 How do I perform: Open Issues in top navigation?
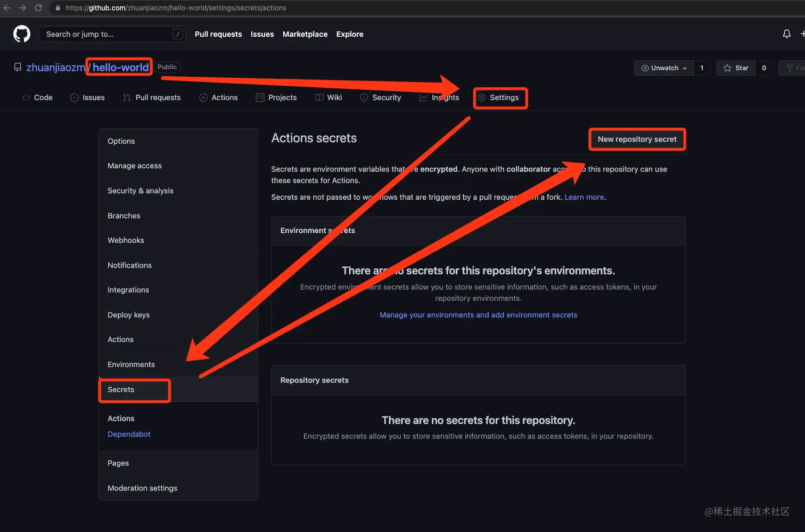[262, 34]
